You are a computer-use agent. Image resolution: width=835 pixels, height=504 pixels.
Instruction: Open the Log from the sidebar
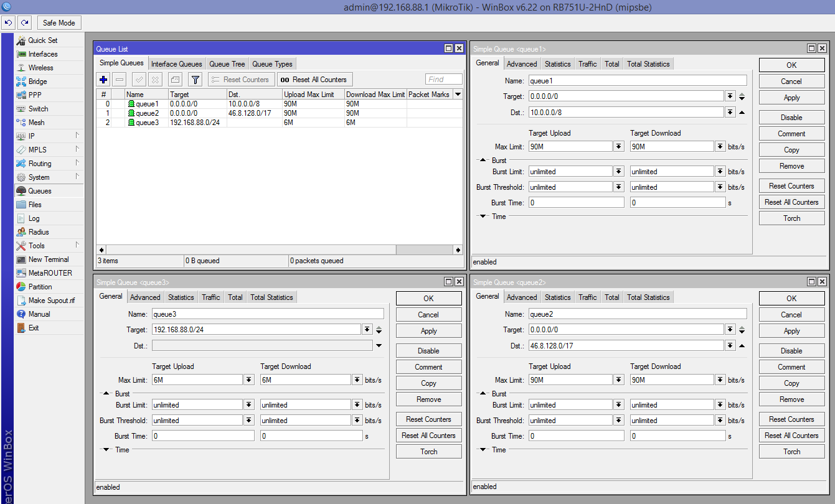(x=34, y=218)
